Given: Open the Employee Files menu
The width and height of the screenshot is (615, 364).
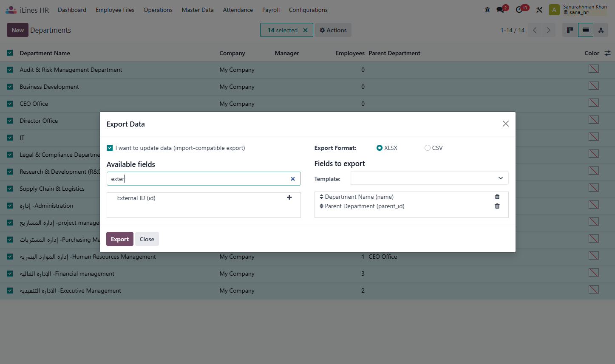Looking at the screenshot, I should tap(115, 10).
